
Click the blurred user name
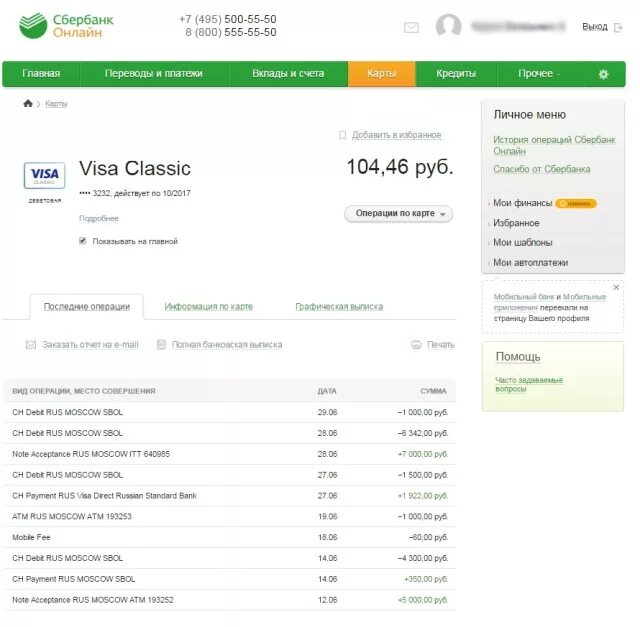(518, 27)
